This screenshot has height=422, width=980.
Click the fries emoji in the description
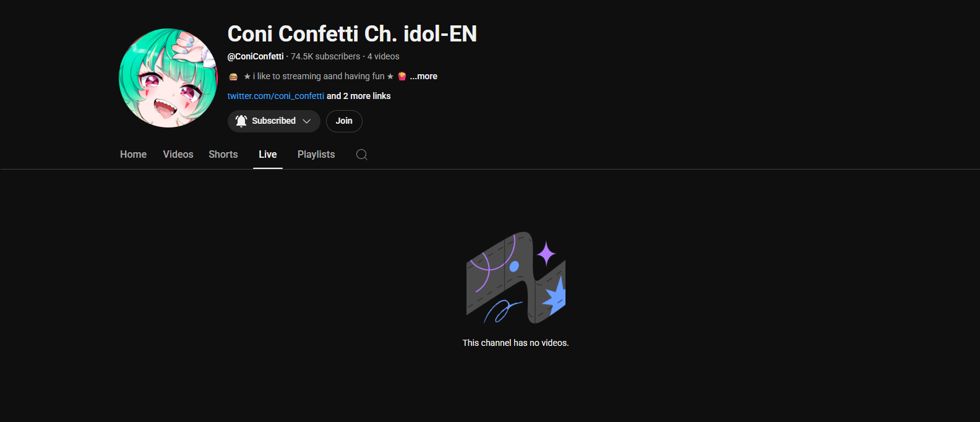pos(402,76)
